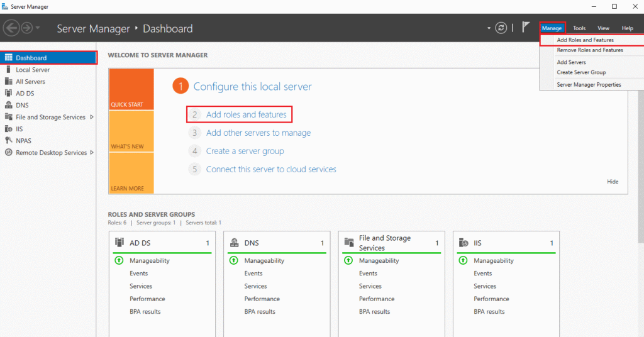Expand File and Storage Services arrow
The image size is (644, 337).
[x=92, y=117]
